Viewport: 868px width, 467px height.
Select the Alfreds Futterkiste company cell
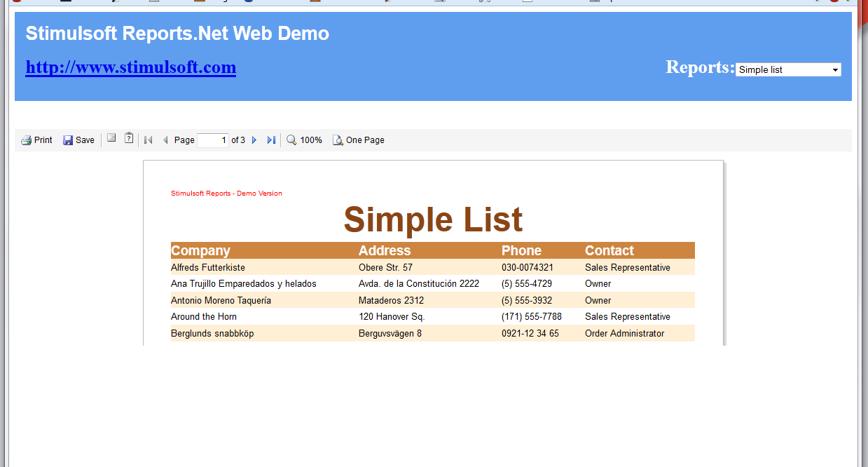coord(208,267)
